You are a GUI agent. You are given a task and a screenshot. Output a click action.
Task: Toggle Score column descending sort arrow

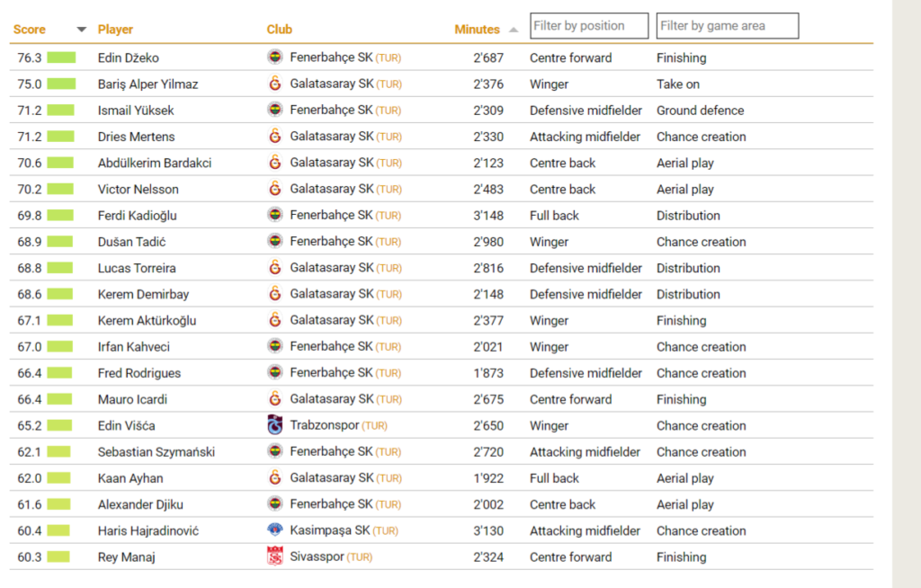(82, 30)
